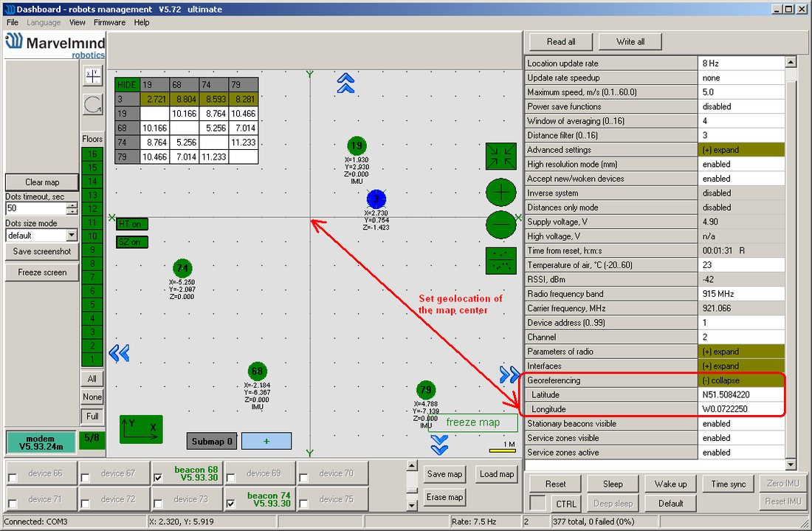The image size is (812, 531).
Task: Click the Dots timeout spinner arrows
Action: coord(72,208)
